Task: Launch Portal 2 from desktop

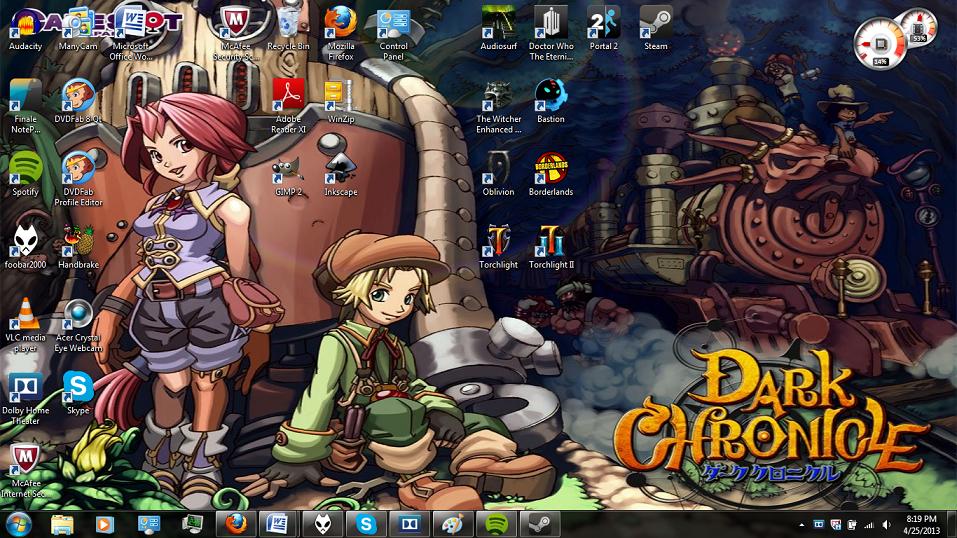Action: [x=604, y=29]
